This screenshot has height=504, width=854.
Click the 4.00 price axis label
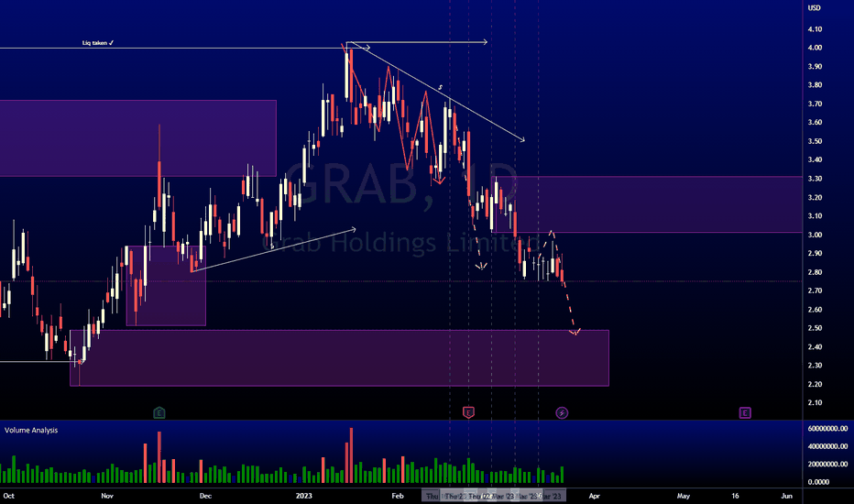coord(815,48)
